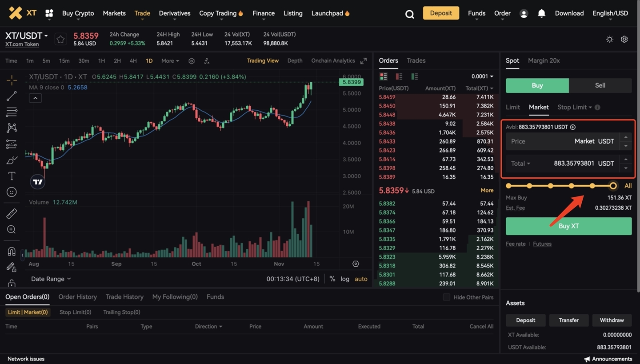This screenshot has height=364, width=640.
Task: Open the Direction filter dropdown
Action: click(x=208, y=326)
